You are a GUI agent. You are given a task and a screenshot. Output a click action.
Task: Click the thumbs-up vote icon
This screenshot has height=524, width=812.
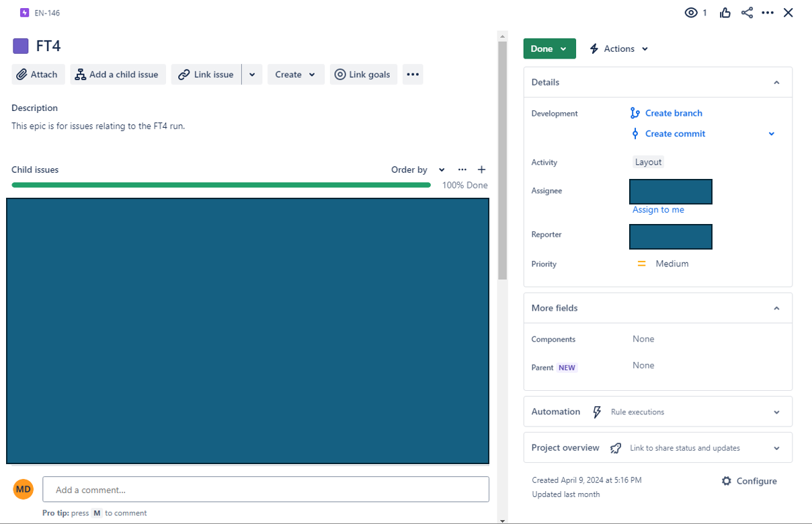tap(725, 13)
